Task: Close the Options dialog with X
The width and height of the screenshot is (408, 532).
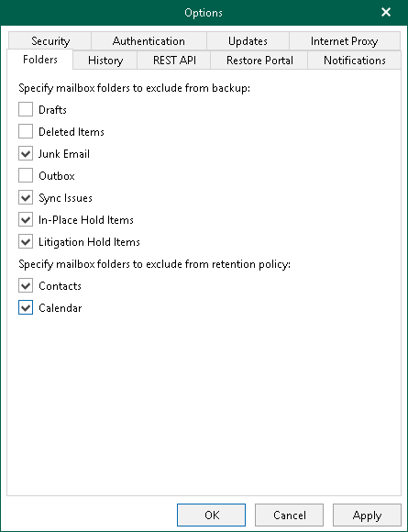Action: click(x=386, y=13)
